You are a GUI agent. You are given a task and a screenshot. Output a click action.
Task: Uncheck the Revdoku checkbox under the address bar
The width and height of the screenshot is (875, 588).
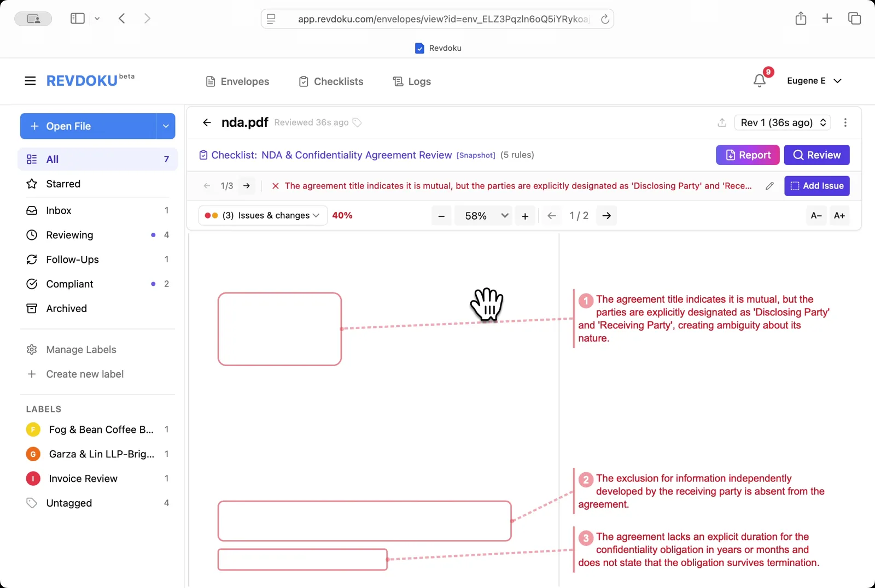point(419,48)
